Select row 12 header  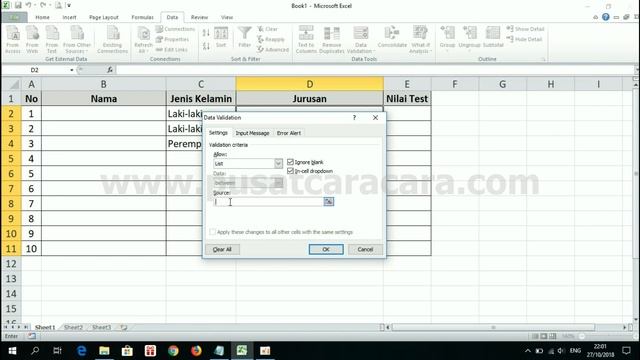[11, 264]
